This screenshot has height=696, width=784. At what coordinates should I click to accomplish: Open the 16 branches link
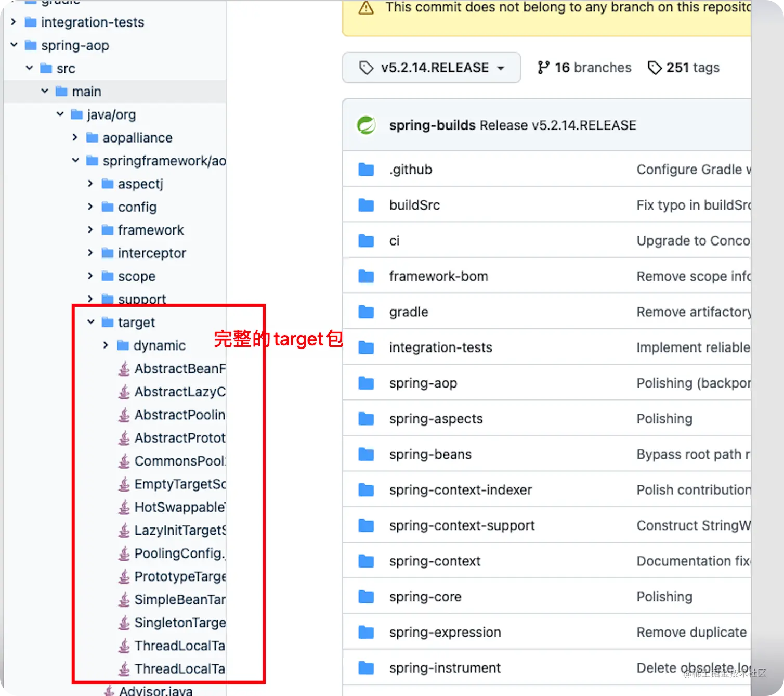[x=584, y=68]
